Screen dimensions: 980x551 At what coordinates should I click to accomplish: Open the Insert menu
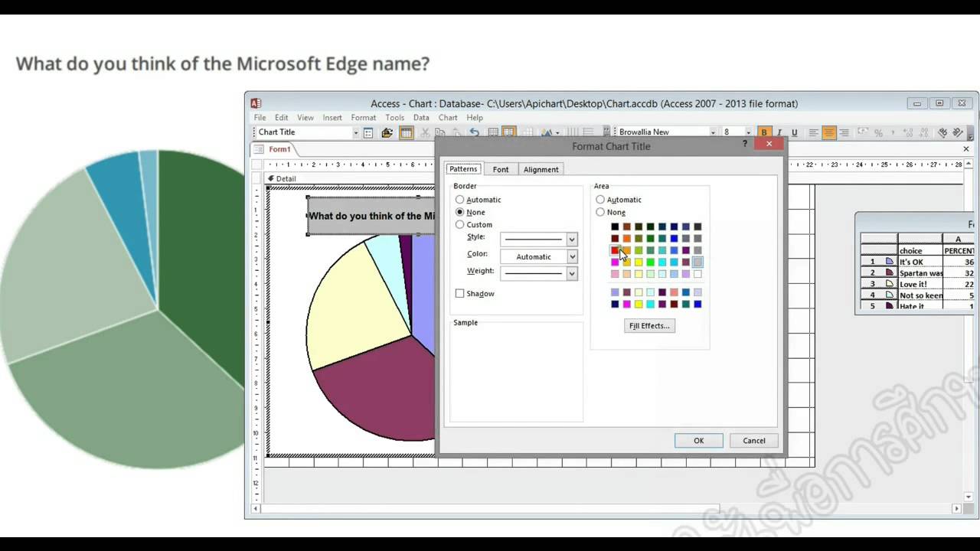click(332, 118)
